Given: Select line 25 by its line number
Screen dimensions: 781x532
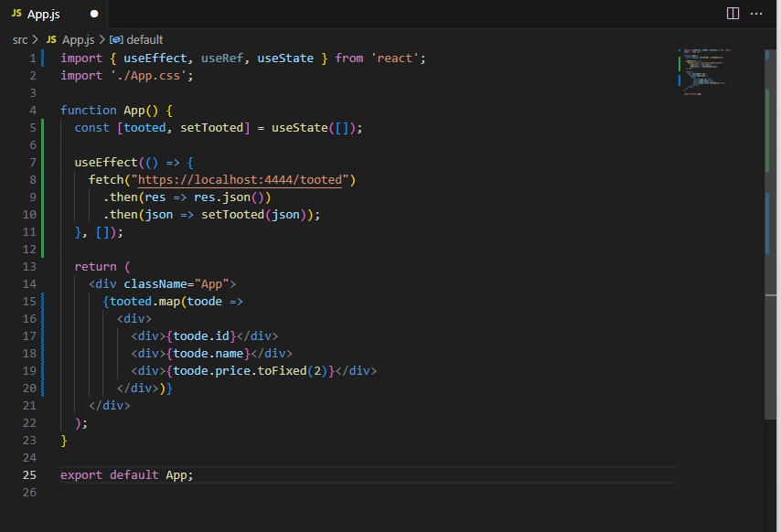Looking at the screenshot, I should 29,475.
